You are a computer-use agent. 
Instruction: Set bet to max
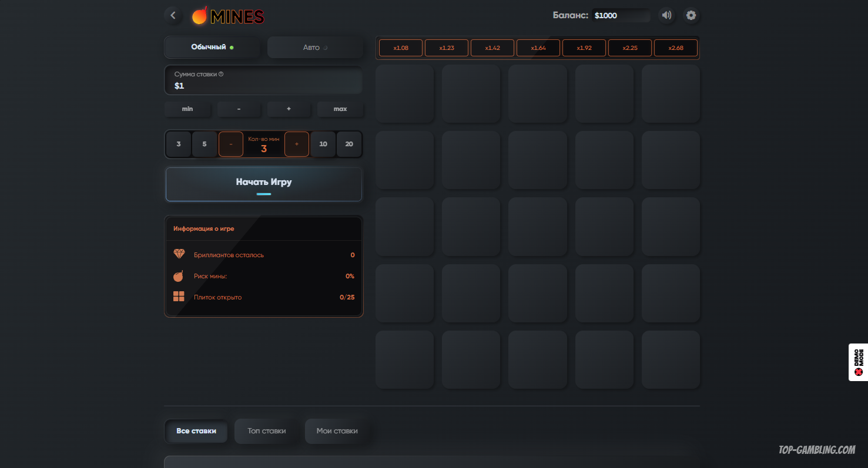(340, 109)
